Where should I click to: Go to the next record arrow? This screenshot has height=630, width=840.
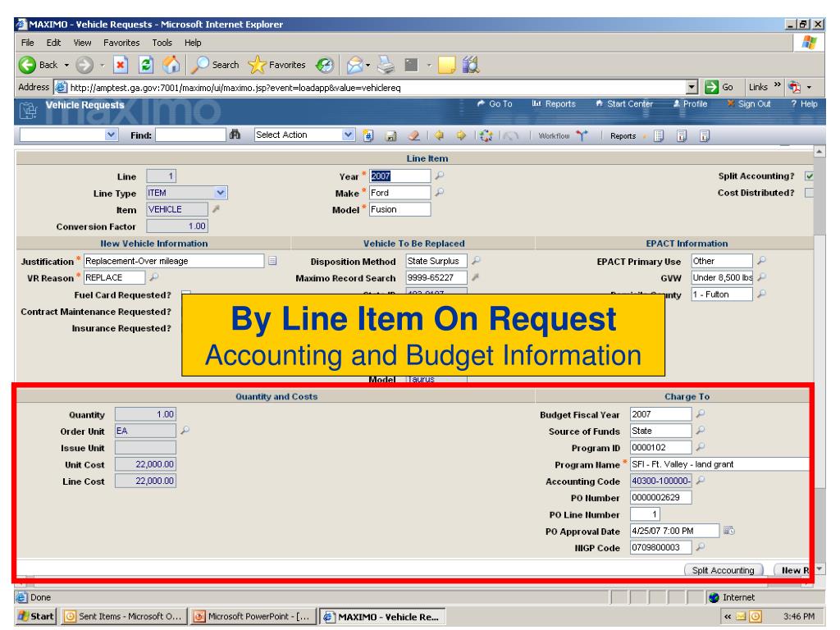tap(461, 135)
